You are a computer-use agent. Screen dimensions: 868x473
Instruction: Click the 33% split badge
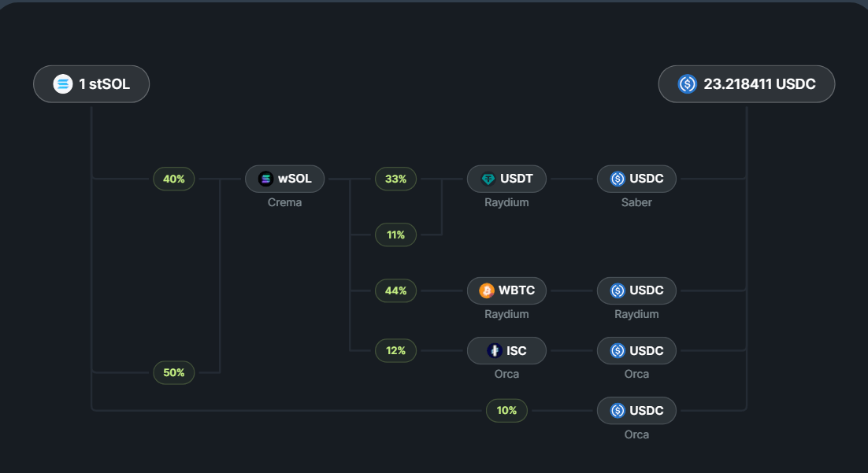coord(395,179)
